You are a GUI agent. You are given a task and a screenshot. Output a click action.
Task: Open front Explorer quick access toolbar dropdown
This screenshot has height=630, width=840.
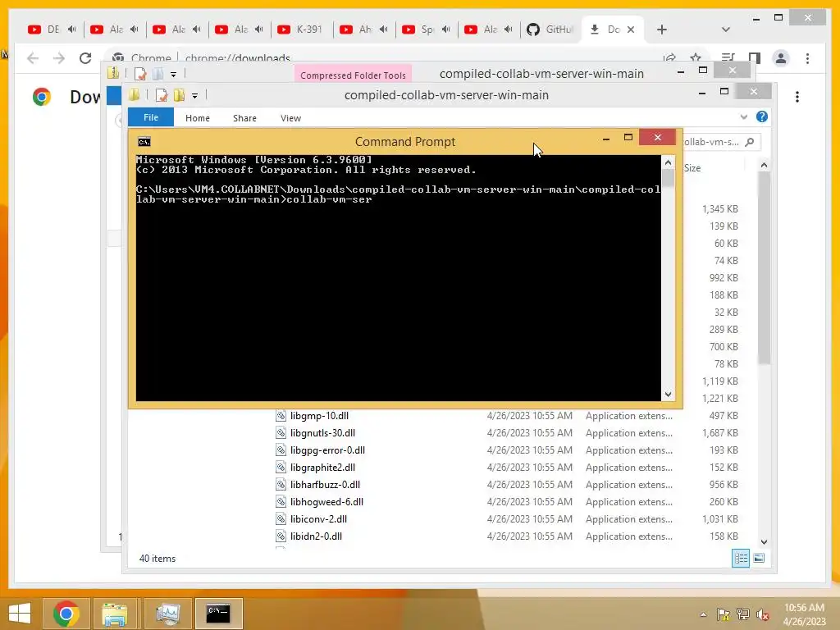195,96
